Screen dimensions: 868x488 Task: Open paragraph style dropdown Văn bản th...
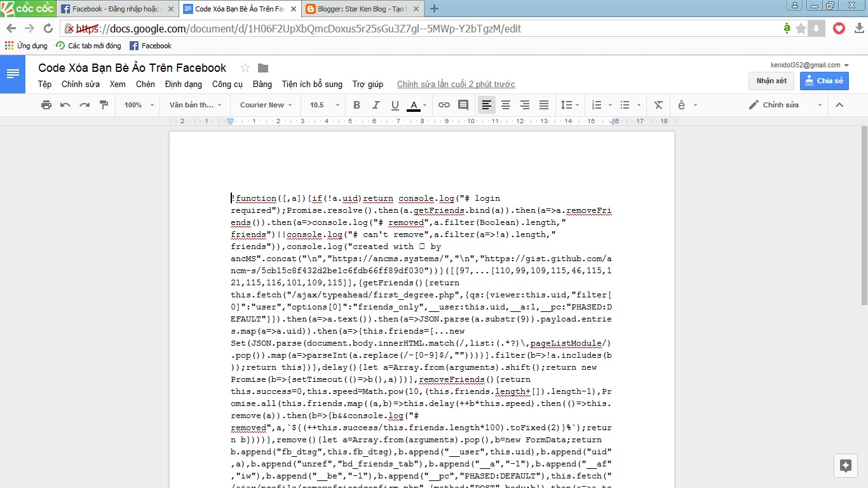point(196,105)
